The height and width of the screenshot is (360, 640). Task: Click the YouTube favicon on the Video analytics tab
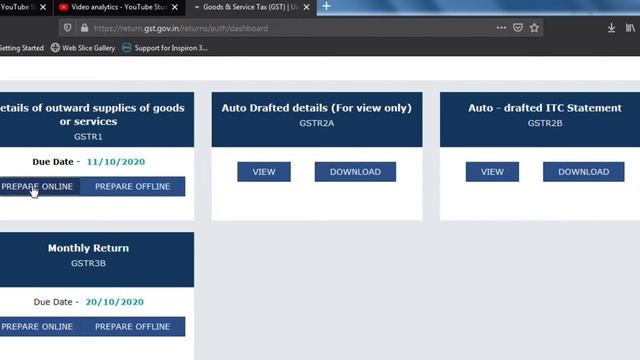tap(63, 7)
